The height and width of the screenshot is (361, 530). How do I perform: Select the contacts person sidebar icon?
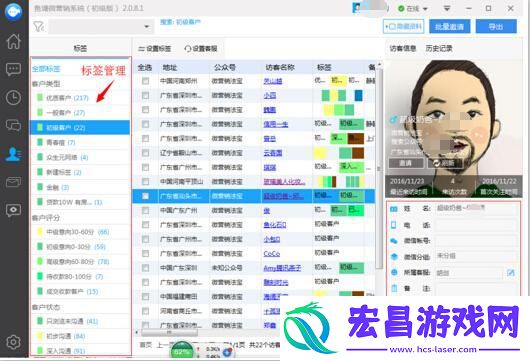(x=14, y=154)
